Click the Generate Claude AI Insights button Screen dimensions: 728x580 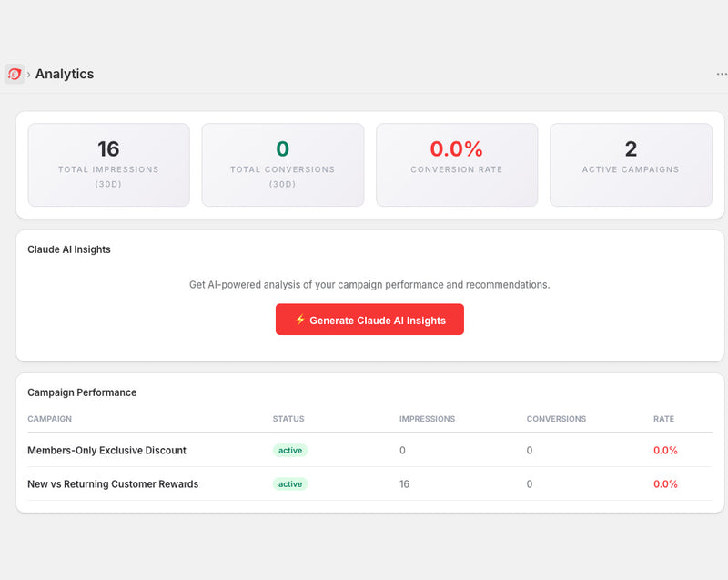(x=369, y=320)
